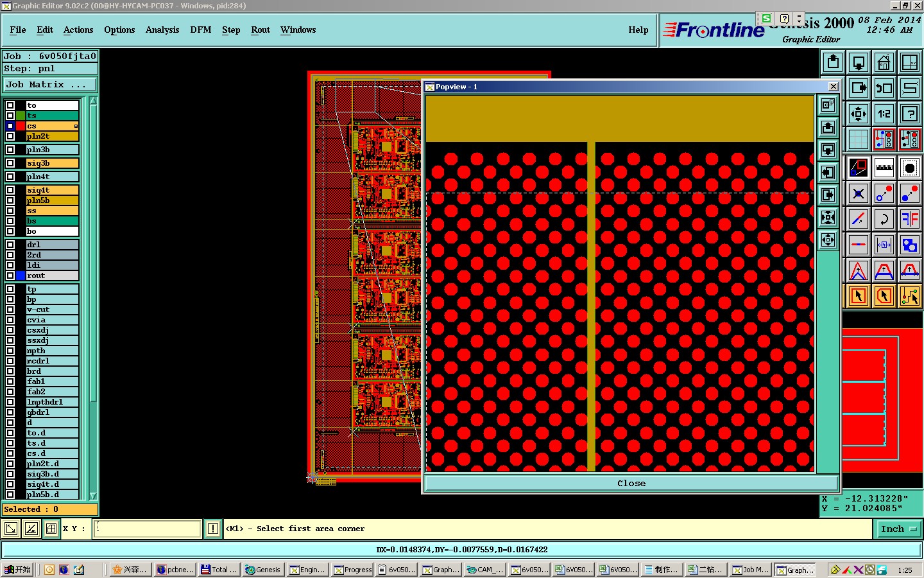Screen dimensions: 924x578
Task: Click the Close button in Popview
Action: point(631,483)
